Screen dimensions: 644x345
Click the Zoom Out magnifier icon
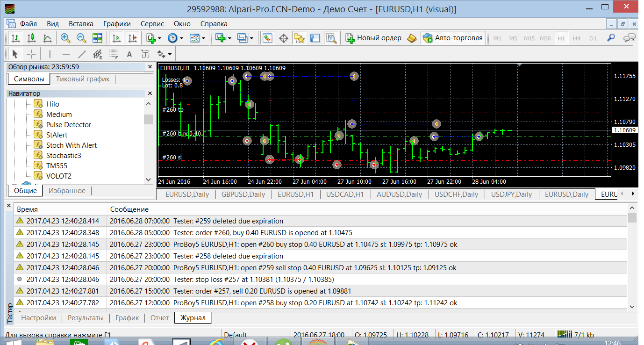[x=81, y=38]
